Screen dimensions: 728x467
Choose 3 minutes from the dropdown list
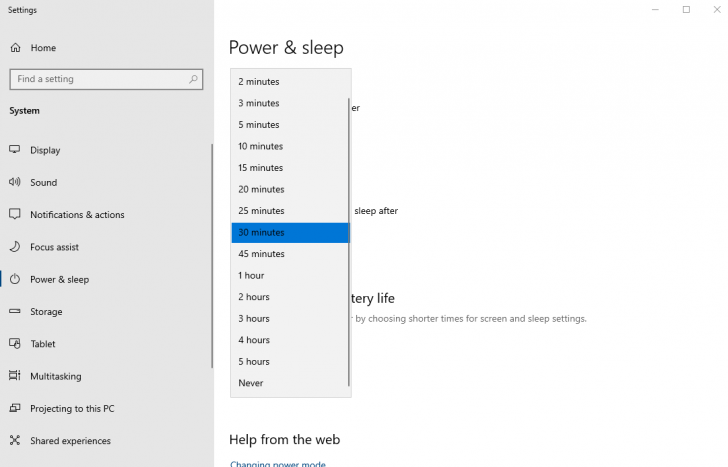point(290,103)
